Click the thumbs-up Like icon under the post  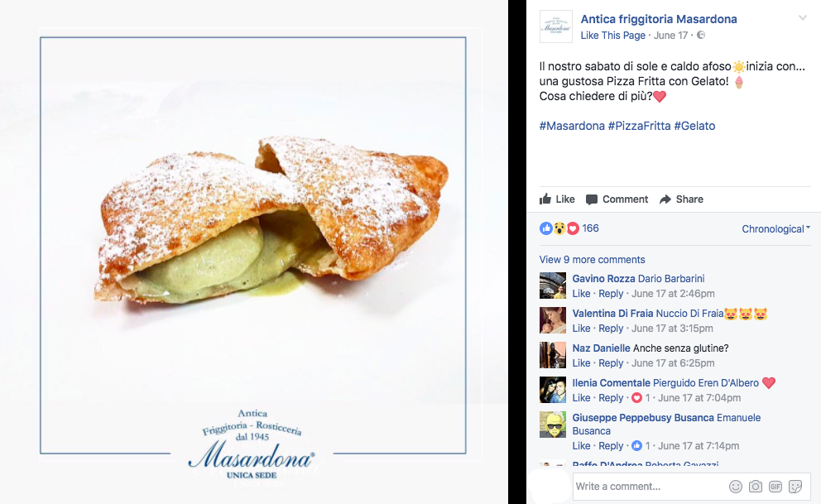pyautogui.click(x=545, y=199)
